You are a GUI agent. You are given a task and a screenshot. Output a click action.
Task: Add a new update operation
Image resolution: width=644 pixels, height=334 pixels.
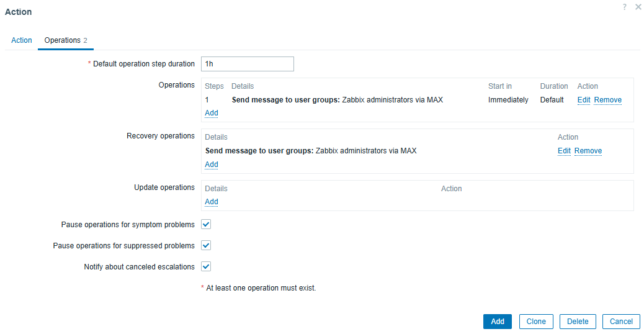coord(212,202)
